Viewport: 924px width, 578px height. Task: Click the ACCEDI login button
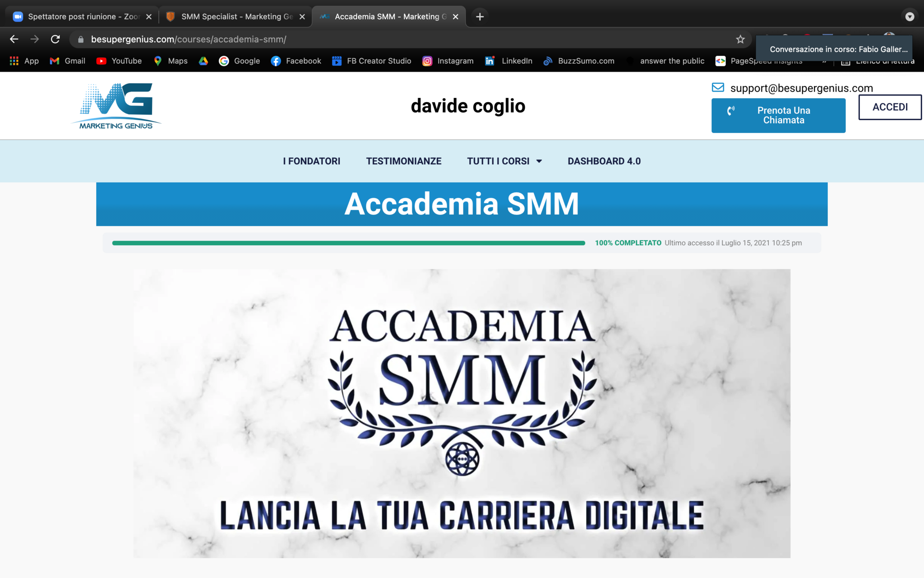coord(889,107)
